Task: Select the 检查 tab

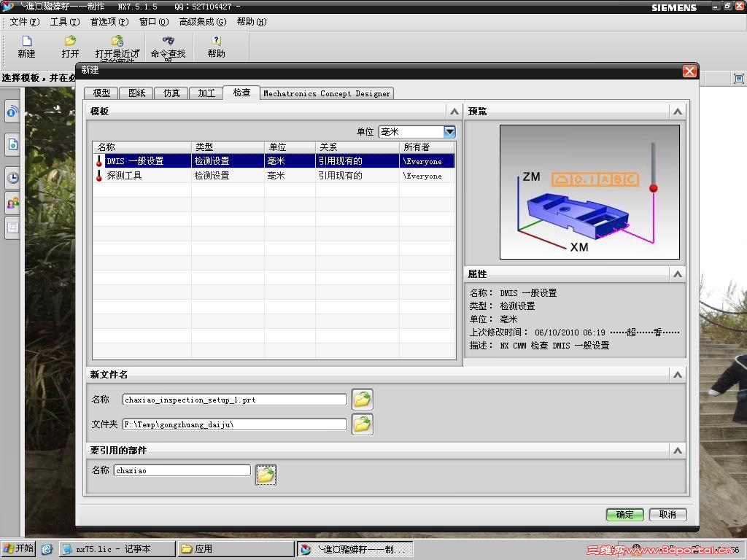Action: [x=241, y=93]
